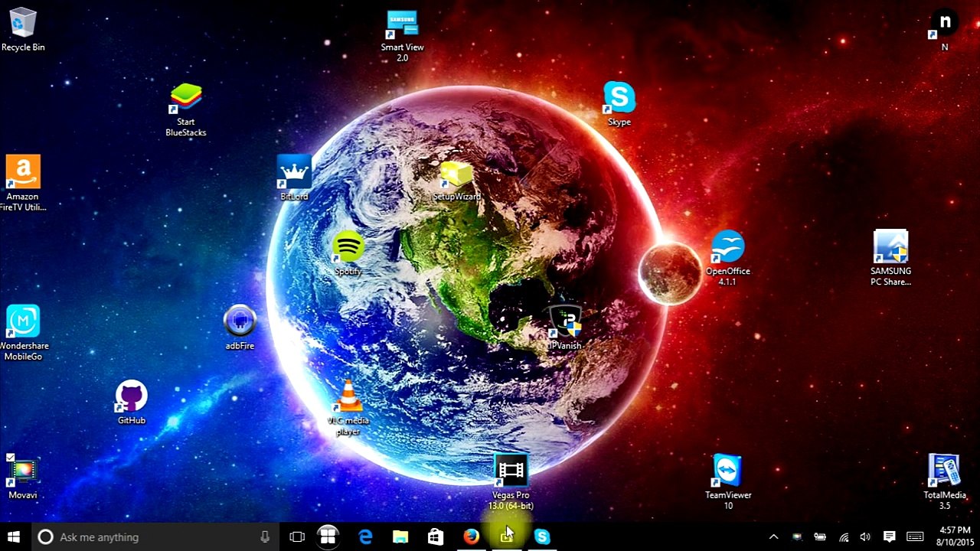Open the touch keyboard tray icon
Image resolution: width=980 pixels, height=551 pixels.
[915, 537]
